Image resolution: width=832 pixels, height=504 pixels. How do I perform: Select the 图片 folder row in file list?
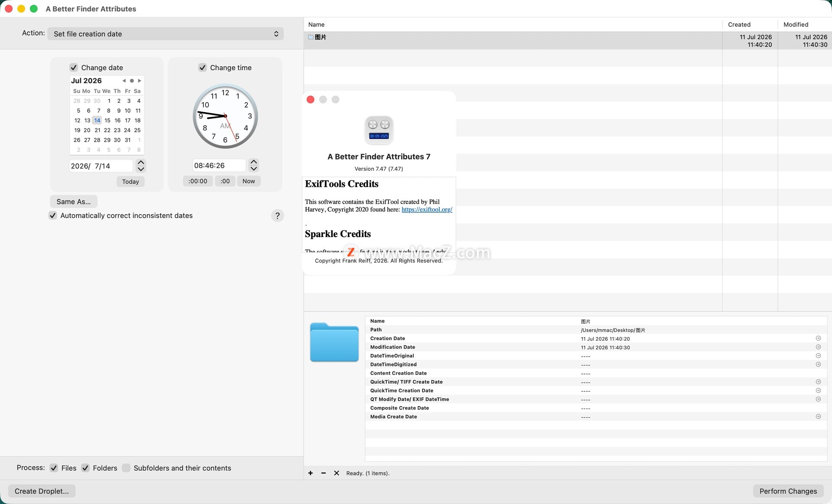point(568,41)
